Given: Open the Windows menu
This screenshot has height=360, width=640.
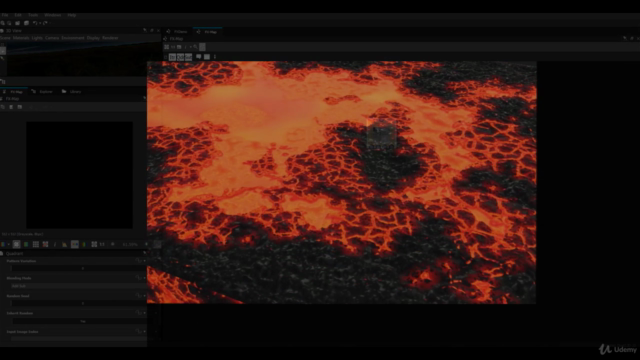Looking at the screenshot, I should 53,15.
